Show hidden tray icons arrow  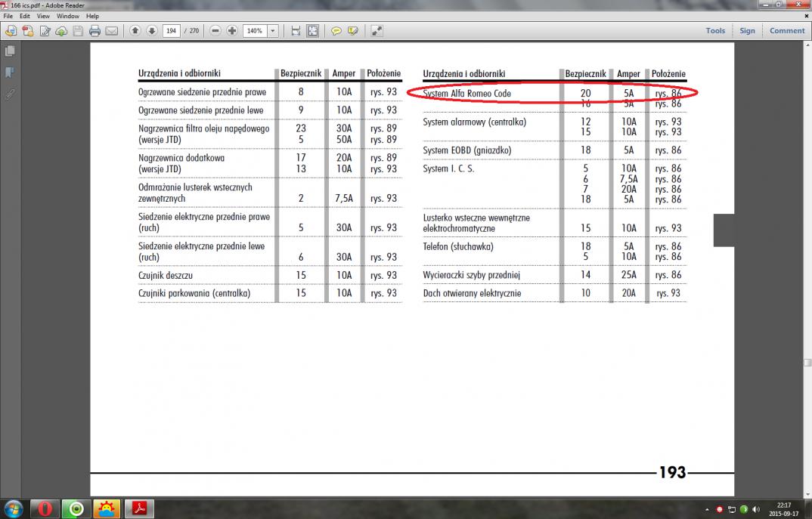[707, 510]
